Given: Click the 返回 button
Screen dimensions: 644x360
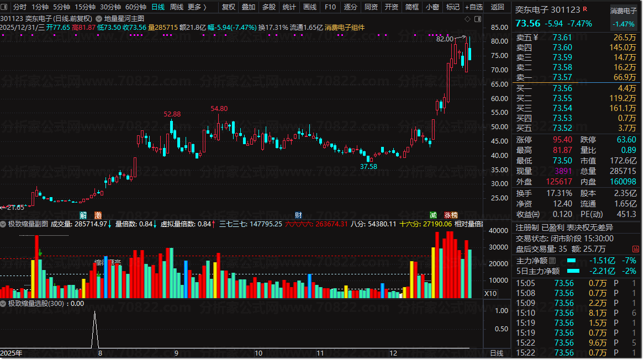Looking at the screenshot, I should click(497, 7).
